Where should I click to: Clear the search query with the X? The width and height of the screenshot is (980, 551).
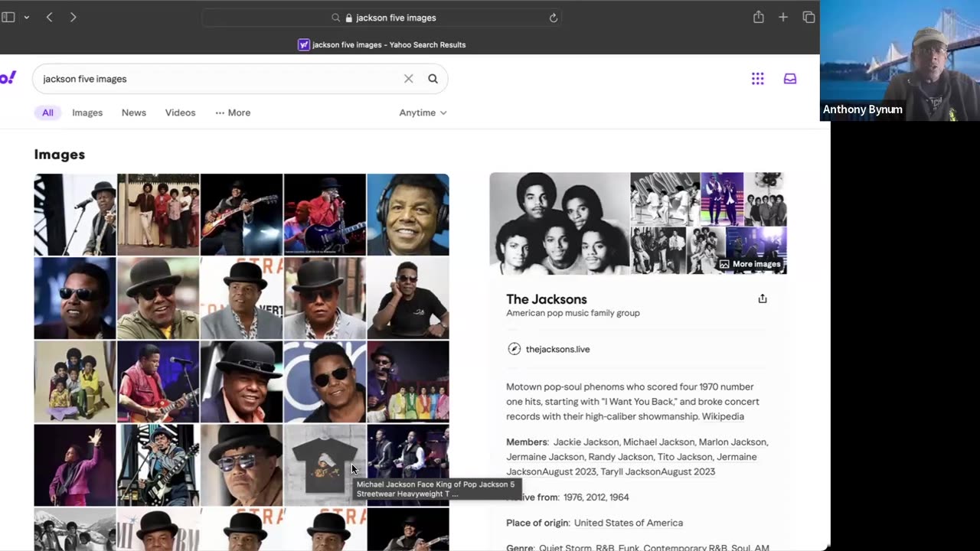click(x=409, y=79)
